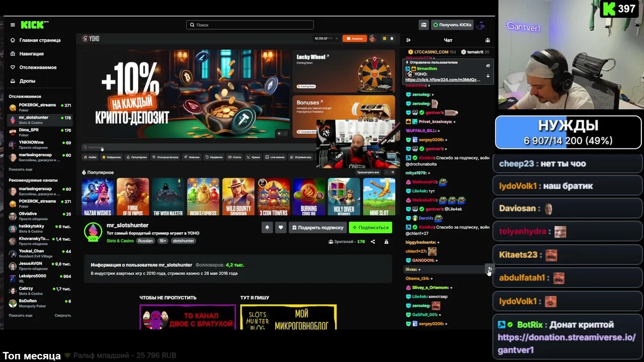This screenshot has height=362, width=644.
Task: Click the mr_slotshunter LIVE avatar
Action: [93, 231]
